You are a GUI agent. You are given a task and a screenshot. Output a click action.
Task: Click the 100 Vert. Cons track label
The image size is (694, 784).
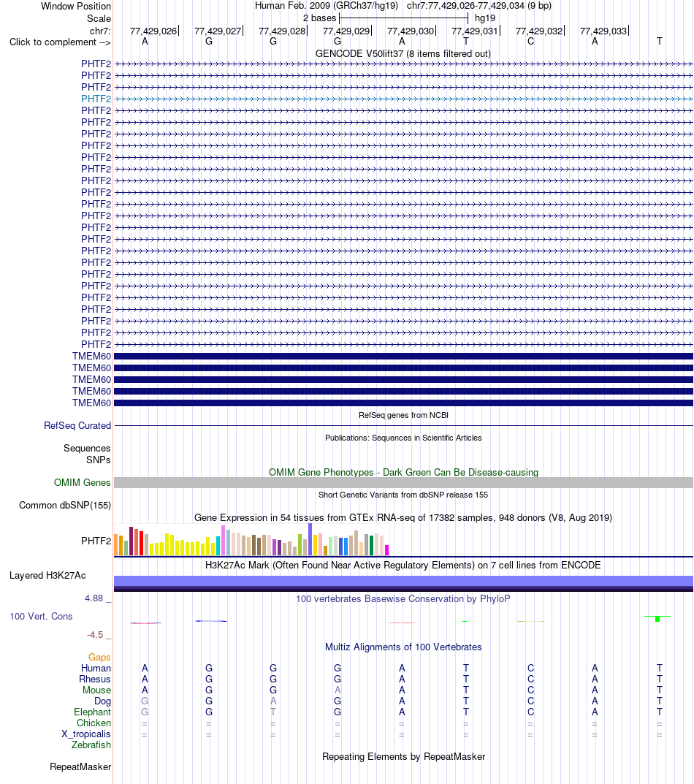pos(41,617)
